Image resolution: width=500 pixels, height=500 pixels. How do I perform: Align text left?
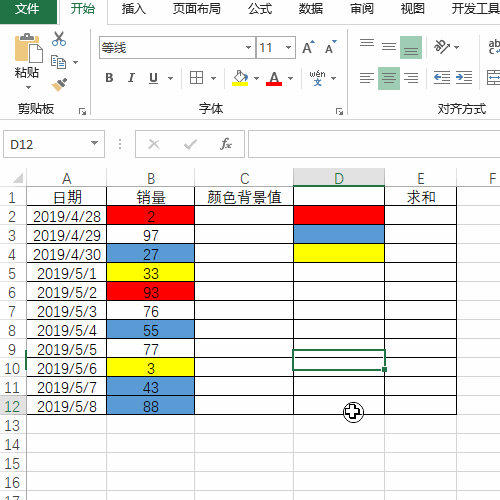click(367, 78)
